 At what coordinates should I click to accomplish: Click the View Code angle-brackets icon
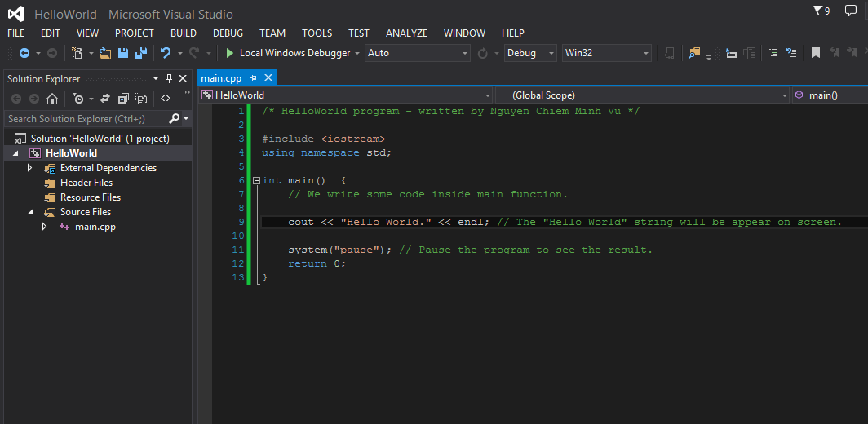tap(166, 99)
